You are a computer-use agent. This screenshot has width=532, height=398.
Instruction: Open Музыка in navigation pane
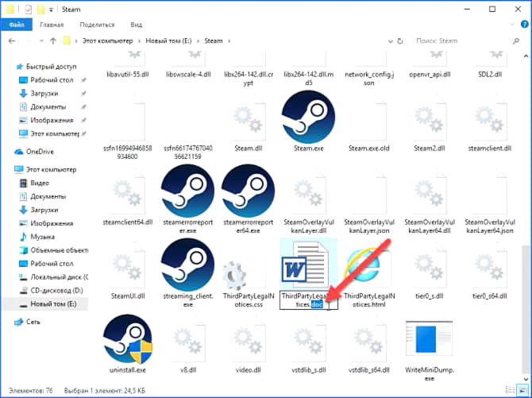click(x=42, y=237)
